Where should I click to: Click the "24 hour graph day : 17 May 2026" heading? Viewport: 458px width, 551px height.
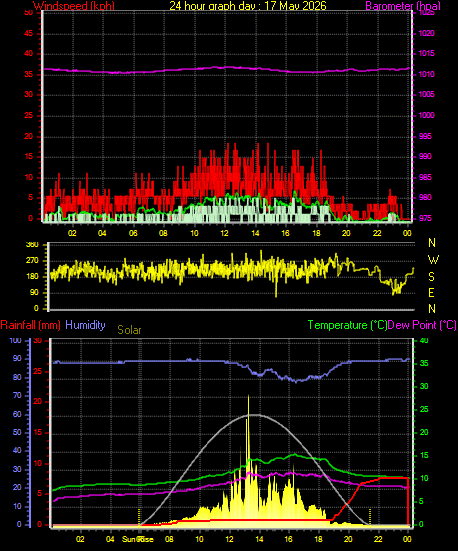tap(248, 6)
